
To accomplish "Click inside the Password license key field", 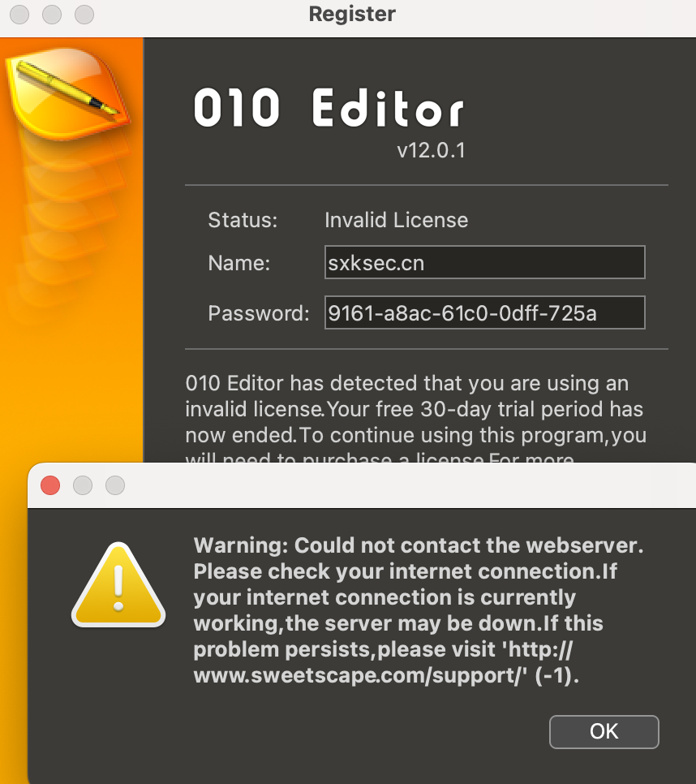I will coord(484,312).
